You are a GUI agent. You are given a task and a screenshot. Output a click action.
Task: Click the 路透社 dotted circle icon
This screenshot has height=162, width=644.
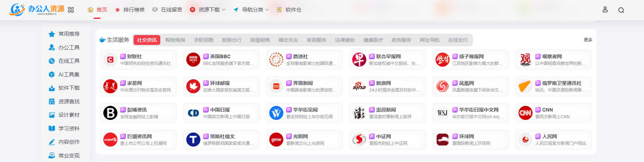pos(276,60)
